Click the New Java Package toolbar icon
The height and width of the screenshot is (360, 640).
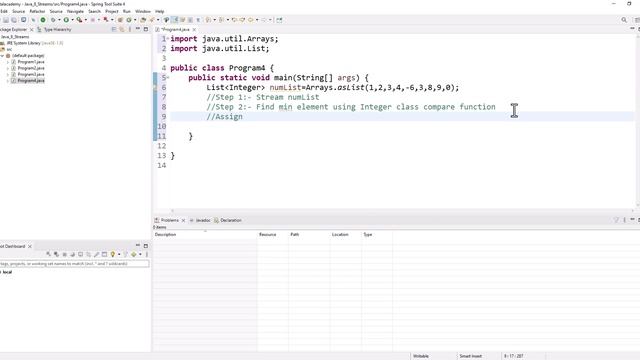click(120, 20)
